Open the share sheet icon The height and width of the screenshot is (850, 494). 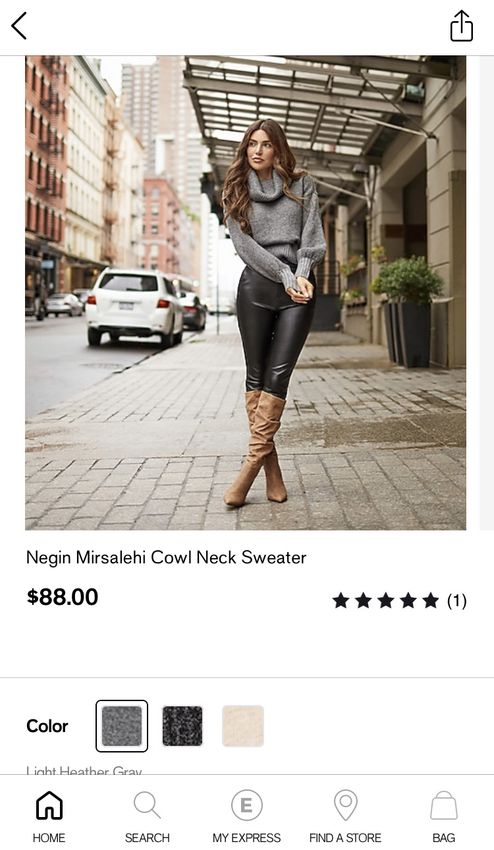coord(461,25)
